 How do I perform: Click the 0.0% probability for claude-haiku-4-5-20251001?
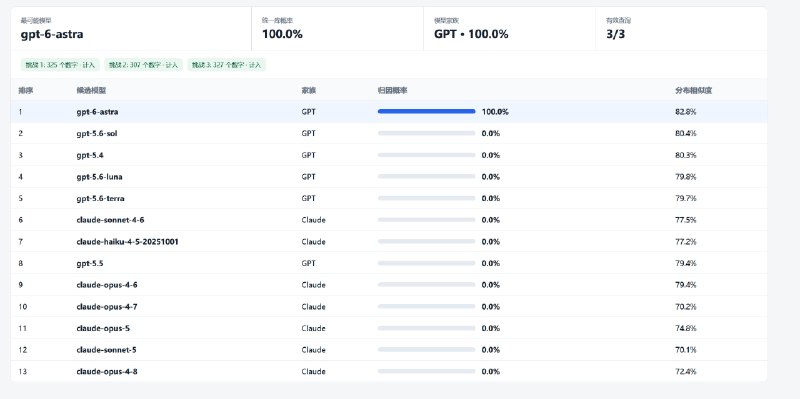(x=491, y=241)
